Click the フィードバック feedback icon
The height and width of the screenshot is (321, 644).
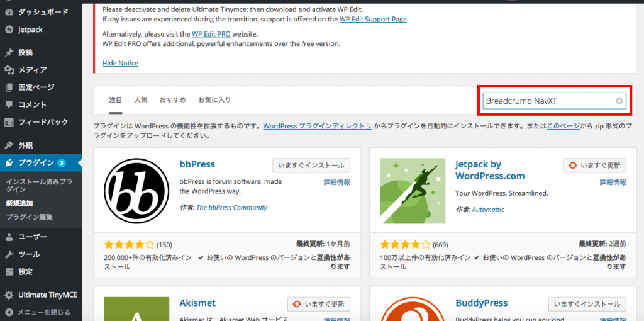9,122
